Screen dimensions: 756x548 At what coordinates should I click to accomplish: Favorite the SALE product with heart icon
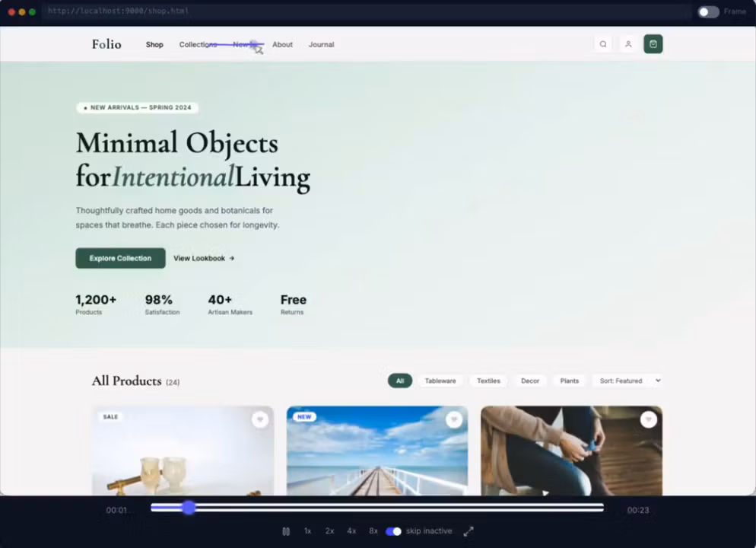point(260,419)
